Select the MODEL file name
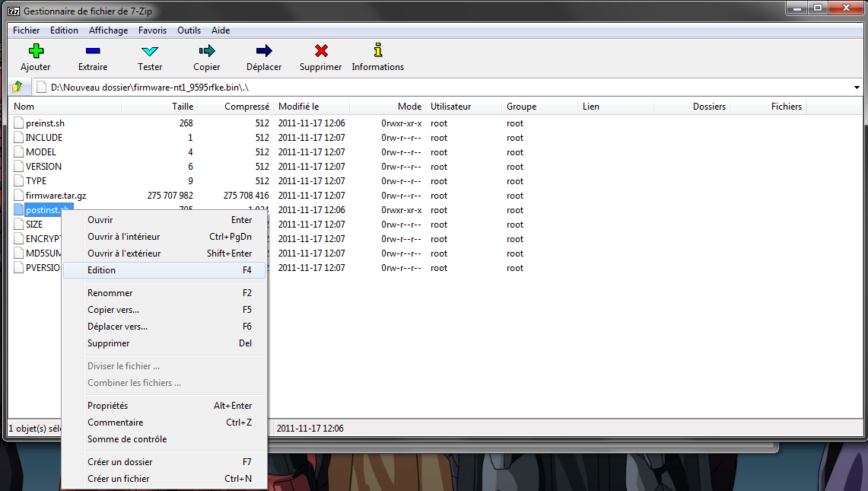 click(41, 151)
